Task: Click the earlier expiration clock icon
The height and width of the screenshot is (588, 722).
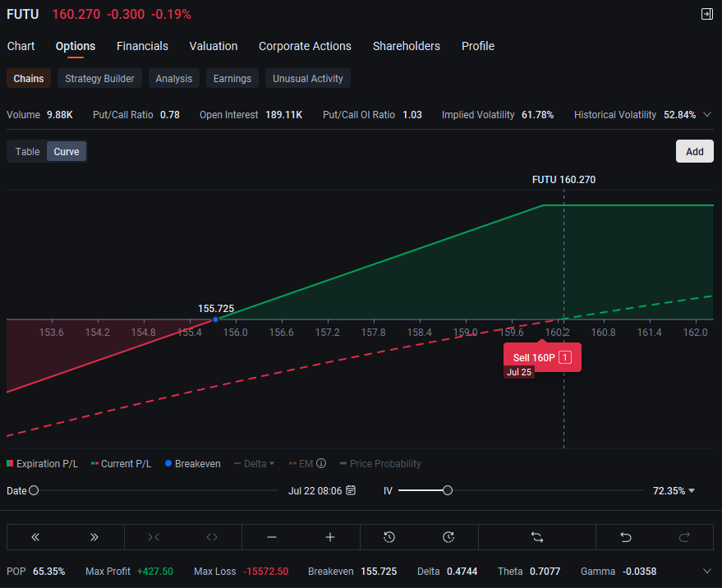Action: click(389, 537)
